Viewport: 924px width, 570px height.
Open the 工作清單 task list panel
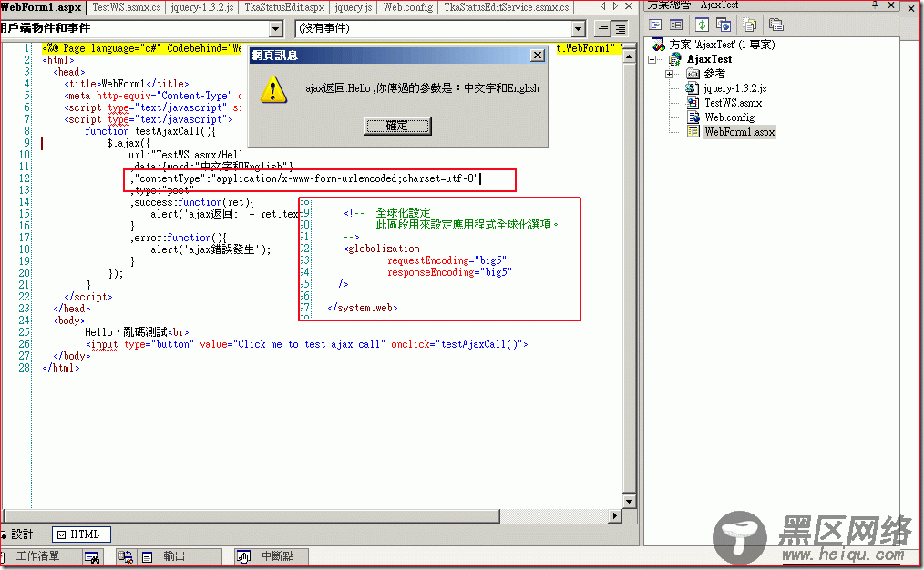coord(37,556)
